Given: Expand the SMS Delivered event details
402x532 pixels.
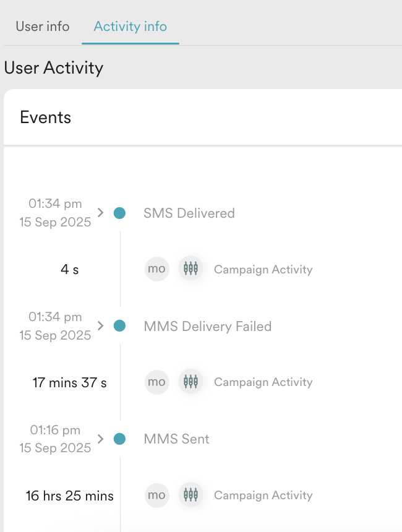Looking at the screenshot, I should click(100, 213).
